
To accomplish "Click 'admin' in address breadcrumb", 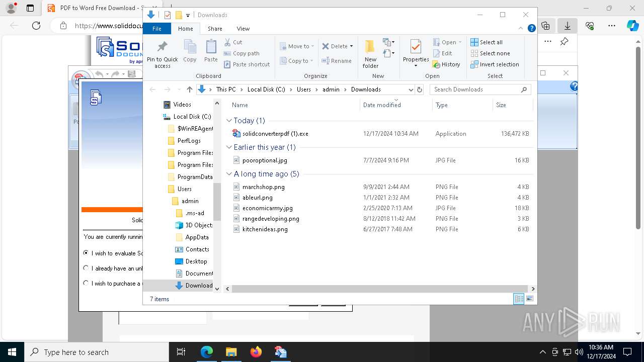I will click(x=331, y=89).
